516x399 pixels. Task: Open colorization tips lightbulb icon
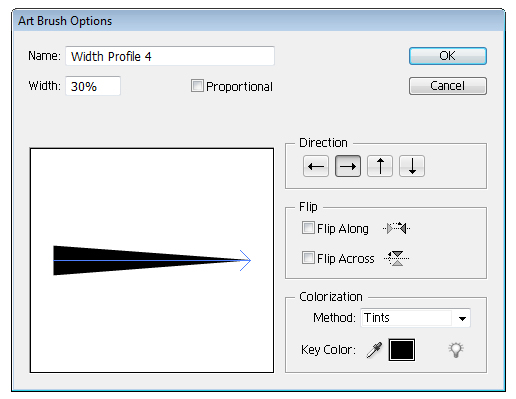tap(456, 350)
